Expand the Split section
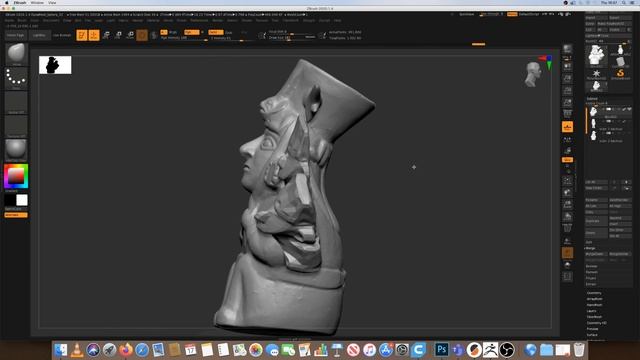Image resolution: width=640 pixels, height=360 pixels. [589, 242]
